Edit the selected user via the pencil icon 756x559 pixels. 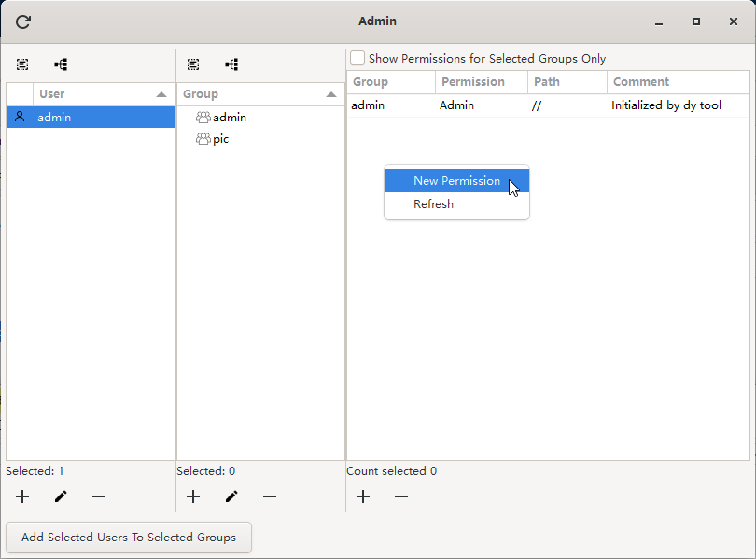[x=61, y=496]
